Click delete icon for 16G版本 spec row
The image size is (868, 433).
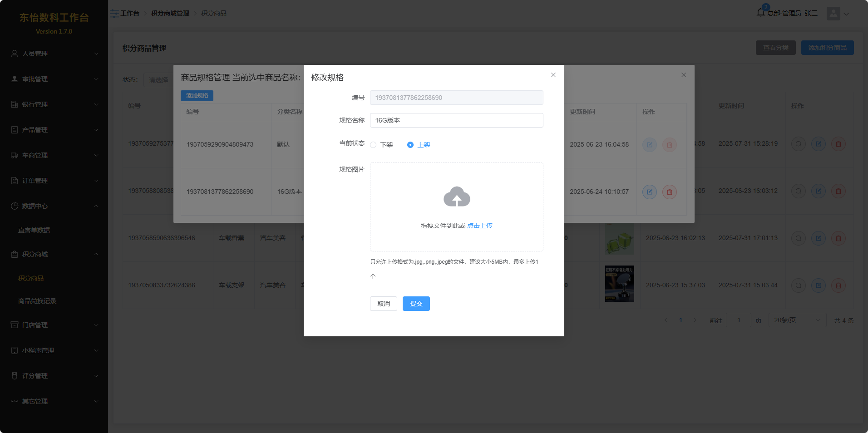(x=669, y=192)
